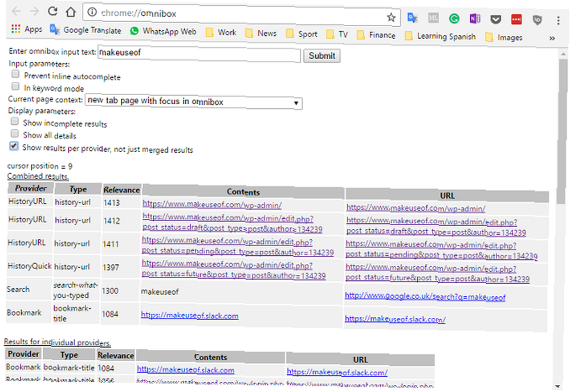This screenshot has height=392, width=570.
Task: Open the wp-admin/ link in URL column
Action: [416, 208]
